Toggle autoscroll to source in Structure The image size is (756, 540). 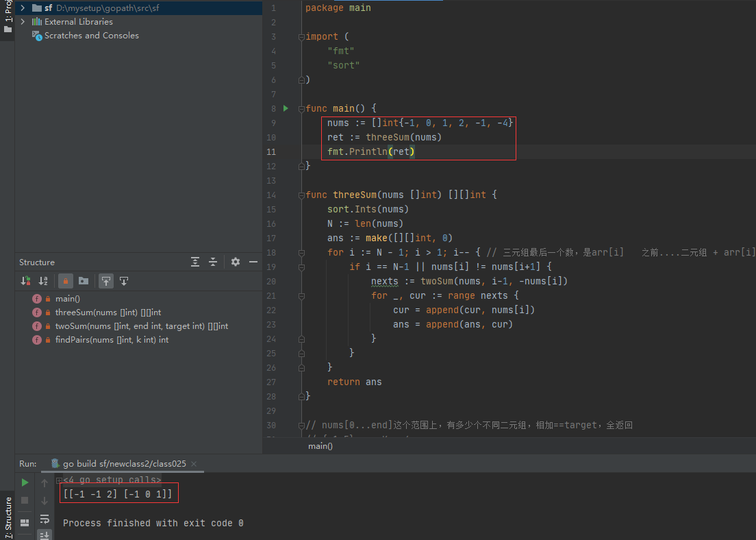point(106,281)
